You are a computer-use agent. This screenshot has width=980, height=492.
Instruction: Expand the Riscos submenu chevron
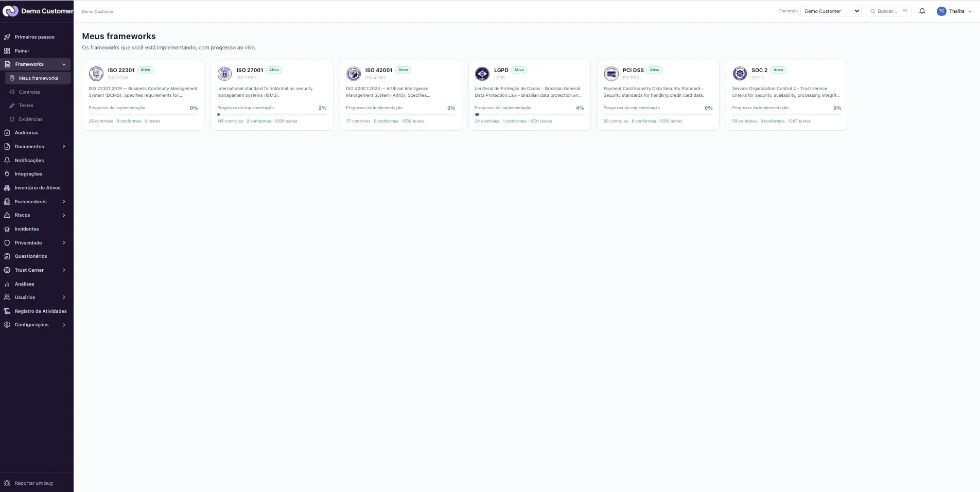64,215
